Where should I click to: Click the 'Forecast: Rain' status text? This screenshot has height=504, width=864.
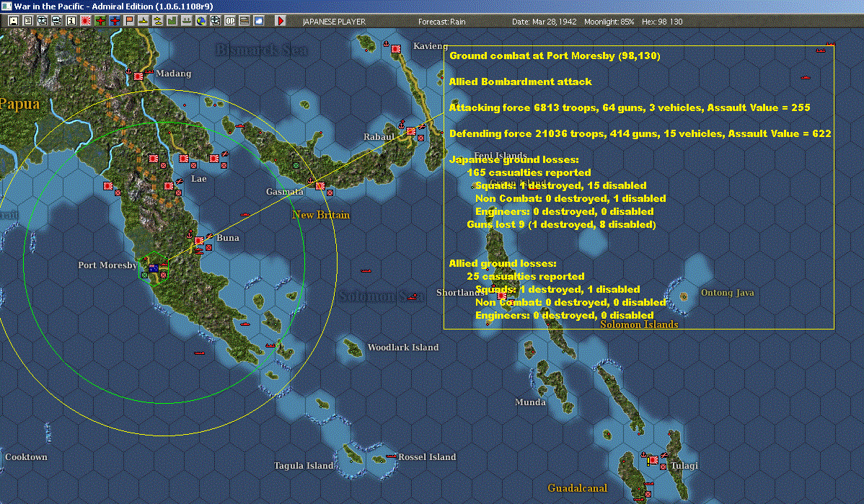point(442,22)
